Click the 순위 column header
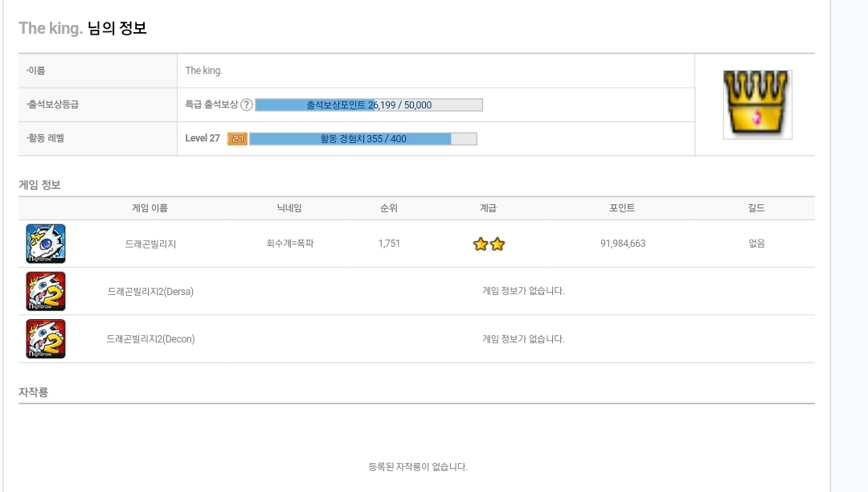 coord(389,208)
